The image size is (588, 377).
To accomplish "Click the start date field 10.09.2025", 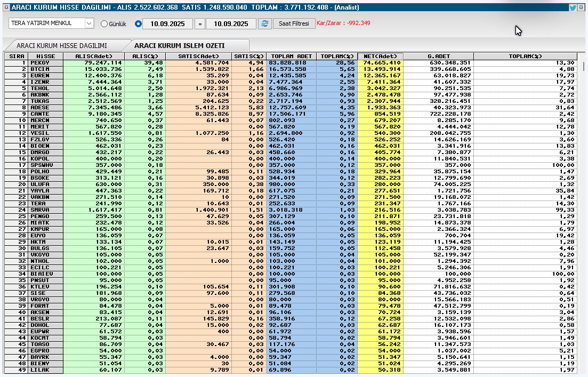I will (167, 23).
